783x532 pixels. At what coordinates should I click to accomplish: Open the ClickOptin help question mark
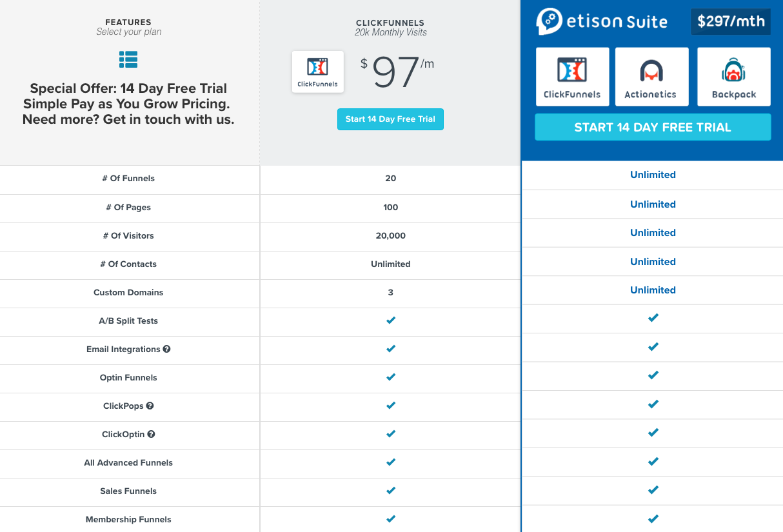152,434
